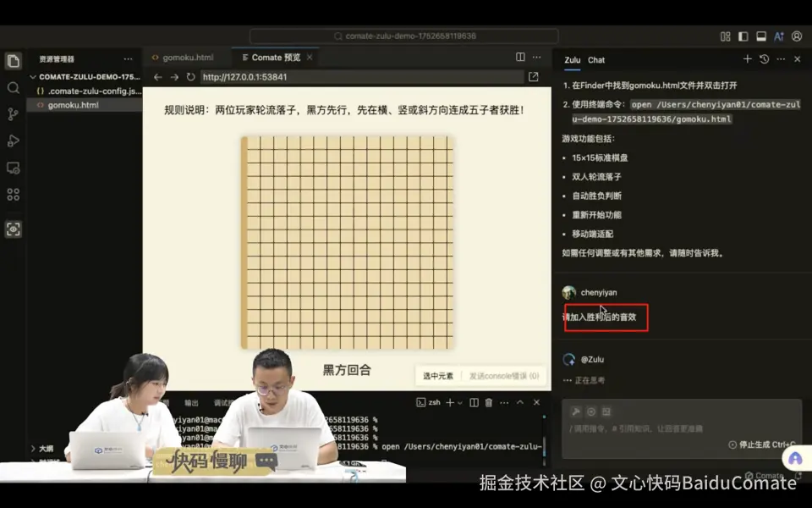
Task: Click the 资源管理器 panel title
Action: (57, 59)
